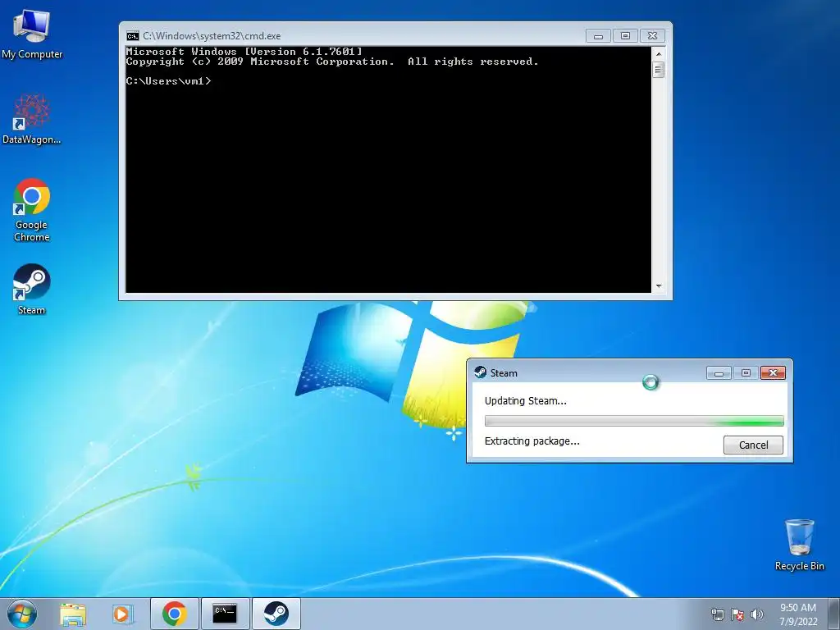
Task: Switch to Chrome in the taskbar
Action: pyautogui.click(x=174, y=614)
